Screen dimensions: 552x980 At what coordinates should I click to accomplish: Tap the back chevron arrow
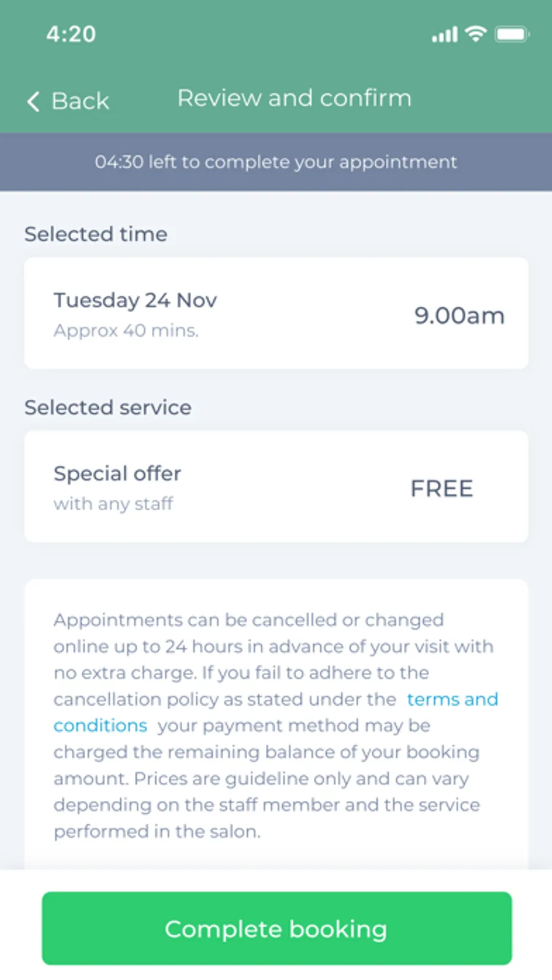(34, 101)
